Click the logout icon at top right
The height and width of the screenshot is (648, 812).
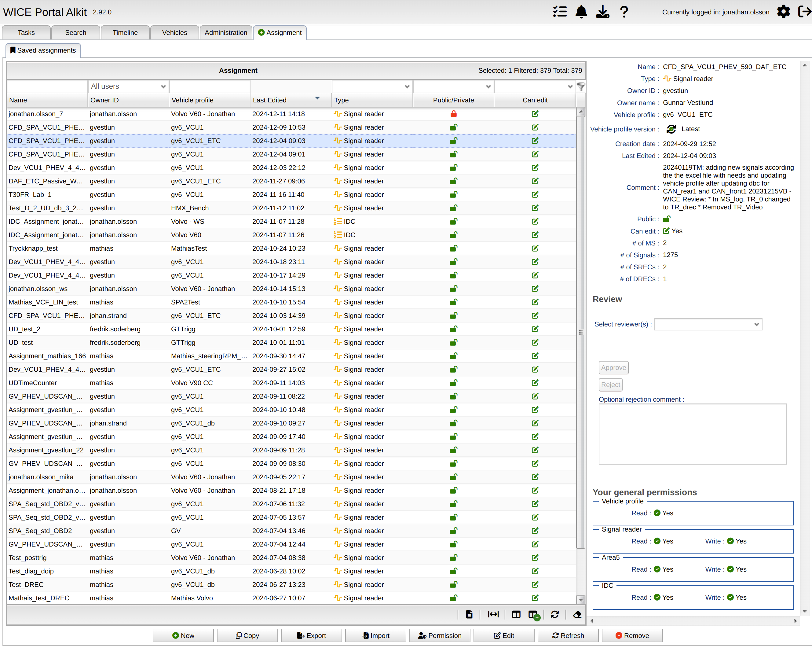click(804, 12)
